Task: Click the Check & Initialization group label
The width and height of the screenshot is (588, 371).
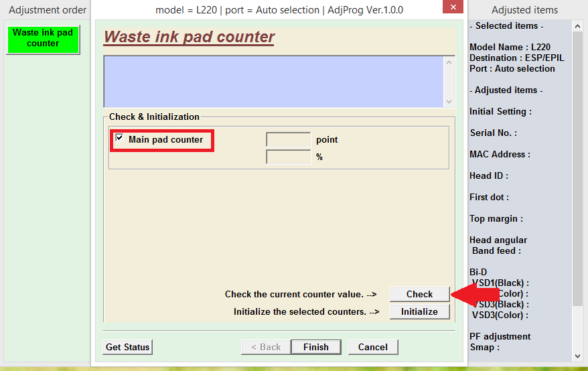Action: (x=154, y=117)
